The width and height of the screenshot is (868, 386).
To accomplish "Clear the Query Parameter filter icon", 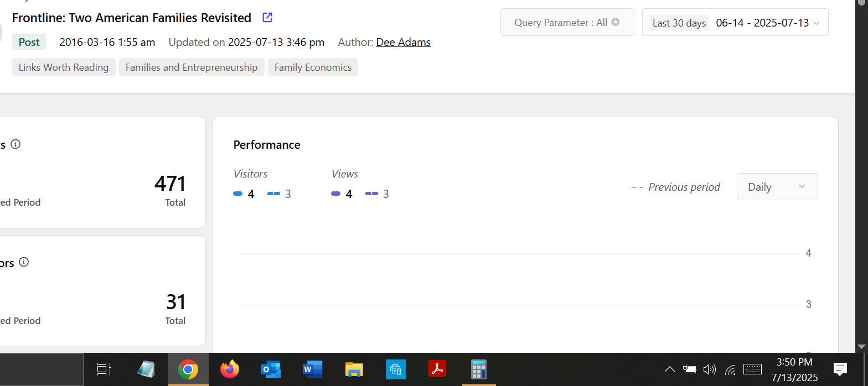I will [x=616, y=23].
